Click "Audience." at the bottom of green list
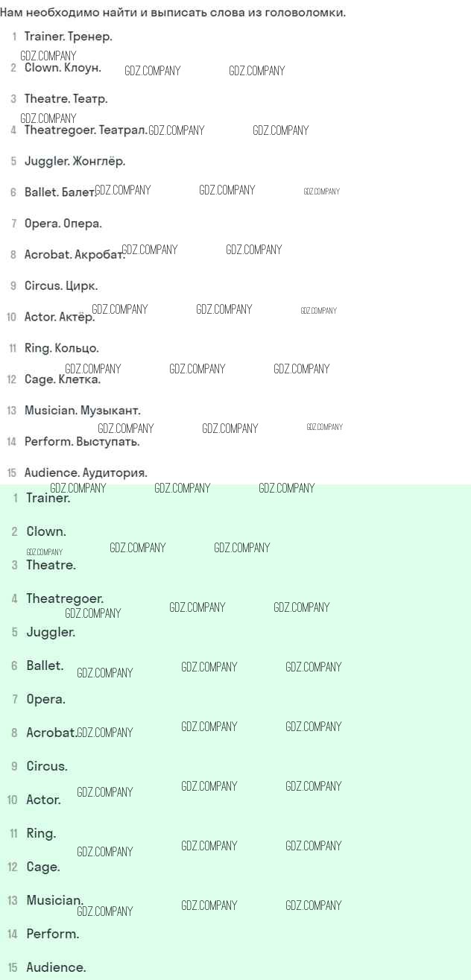This screenshot has height=980, width=471. pyautogui.click(x=56, y=967)
